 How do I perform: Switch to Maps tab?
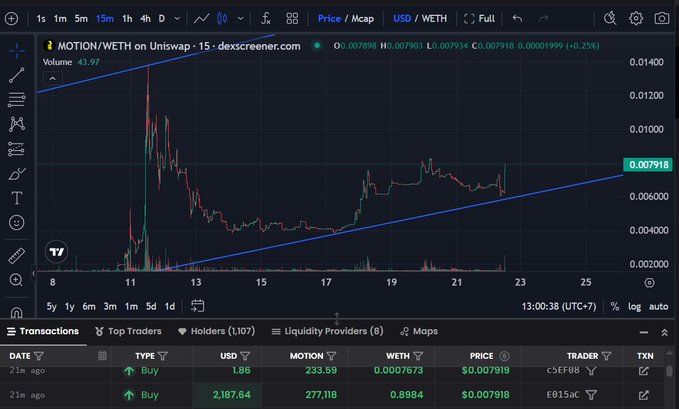point(419,331)
